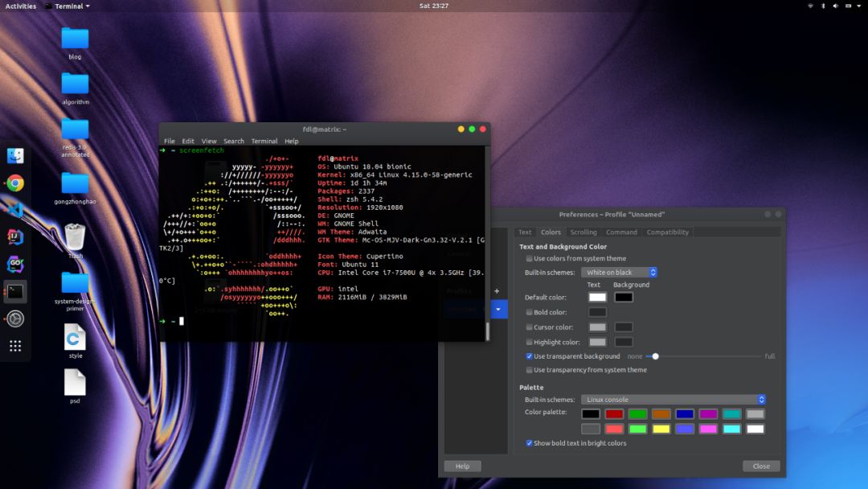
Task: Launch IntelliJ IDEA from the dock
Action: [15, 238]
